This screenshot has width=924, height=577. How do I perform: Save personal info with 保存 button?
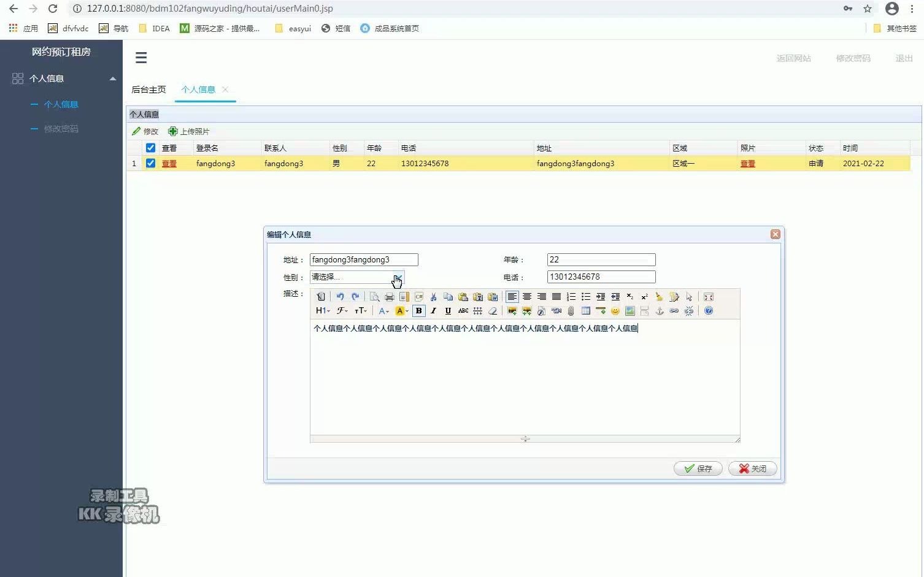click(x=698, y=468)
